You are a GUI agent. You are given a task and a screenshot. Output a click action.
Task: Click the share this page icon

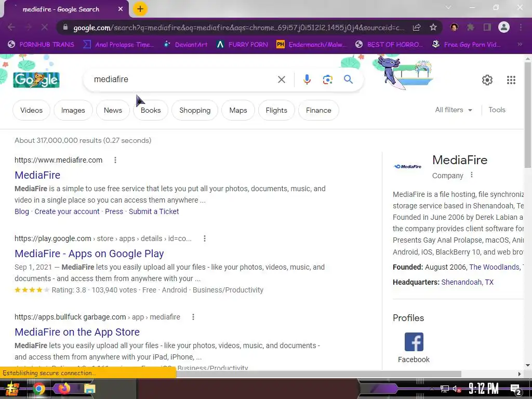click(x=417, y=28)
